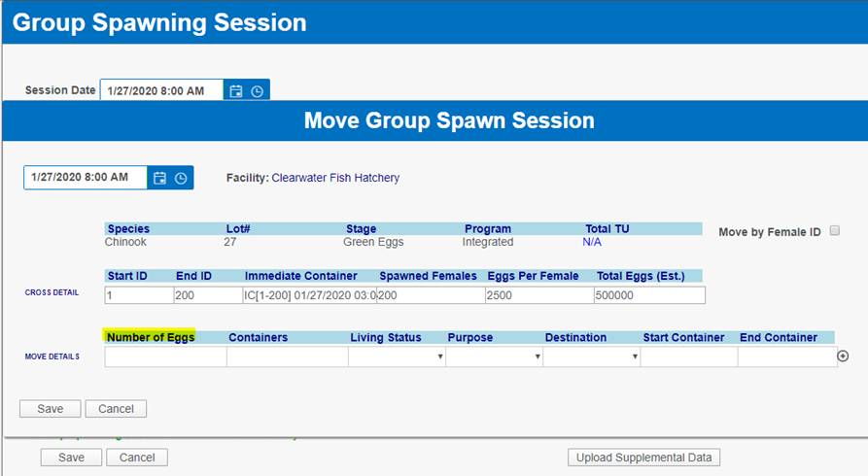The height and width of the screenshot is (476, 868).
Task: Click the Number of Eggs input field
Action: click(x=165, y=357)
